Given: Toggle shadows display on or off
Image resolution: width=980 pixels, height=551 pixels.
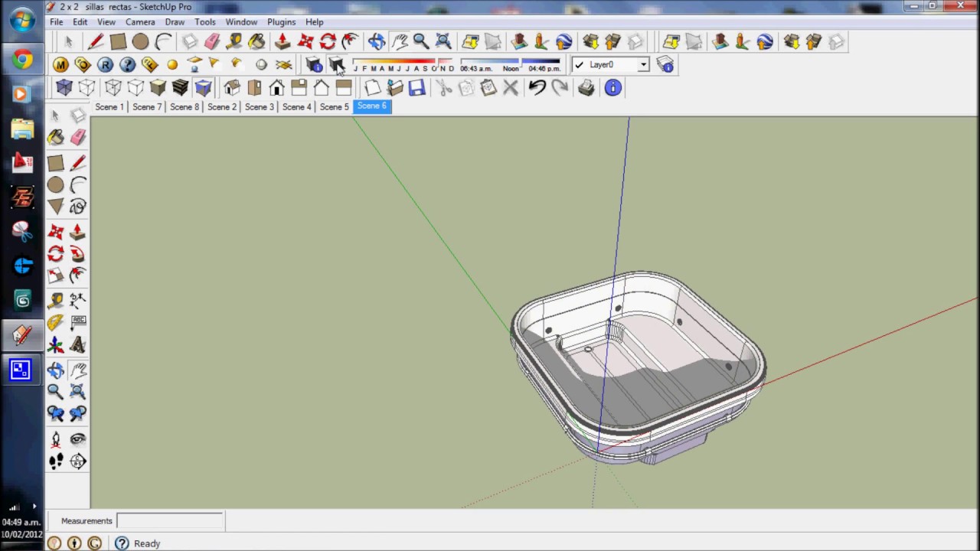Looking at the screenshot, I should (338, 65).
